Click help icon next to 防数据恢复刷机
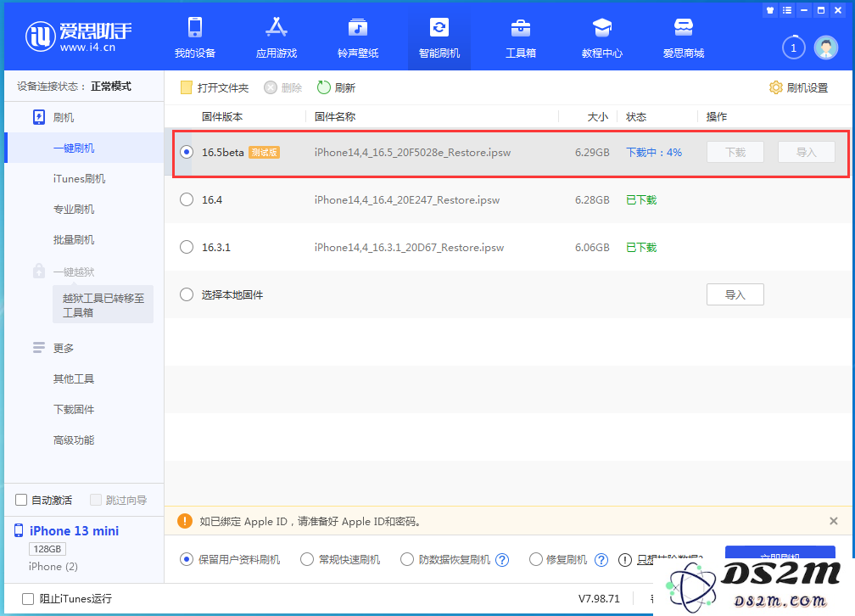Viewport: 855px width, 616px height. tap(502, 560)
